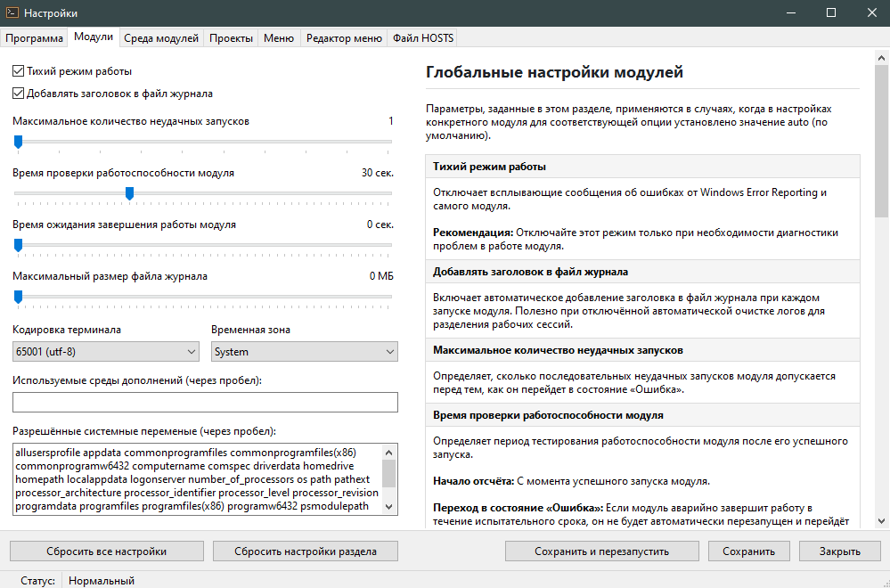890x588 pixels.
Task: Open the Кодировка терминала dropdown
Action: click(x=106, y=352)
